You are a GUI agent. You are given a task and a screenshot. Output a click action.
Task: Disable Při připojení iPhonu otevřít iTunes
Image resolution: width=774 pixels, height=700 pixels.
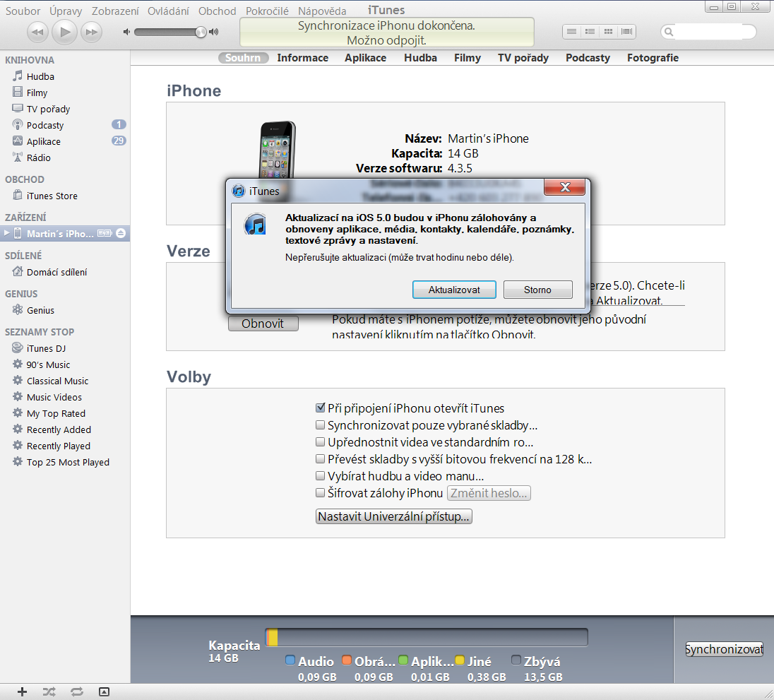(321, 408)
